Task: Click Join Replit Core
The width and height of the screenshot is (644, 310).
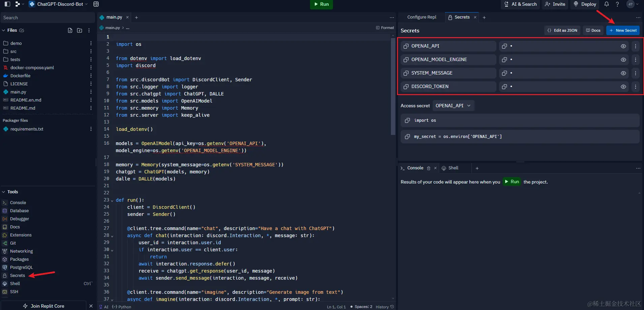Action: point(43,306)
